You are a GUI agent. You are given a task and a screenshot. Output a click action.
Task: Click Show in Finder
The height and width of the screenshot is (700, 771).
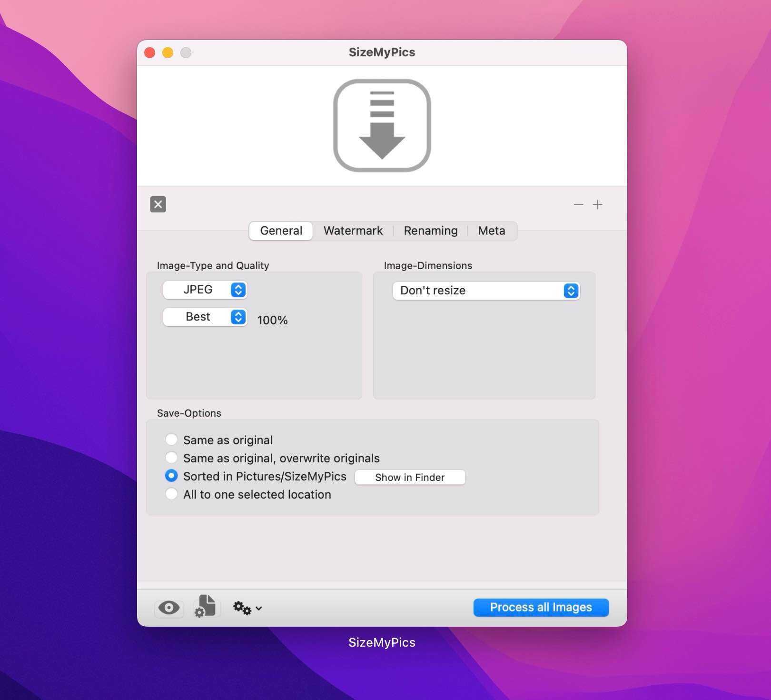(410, 477)
